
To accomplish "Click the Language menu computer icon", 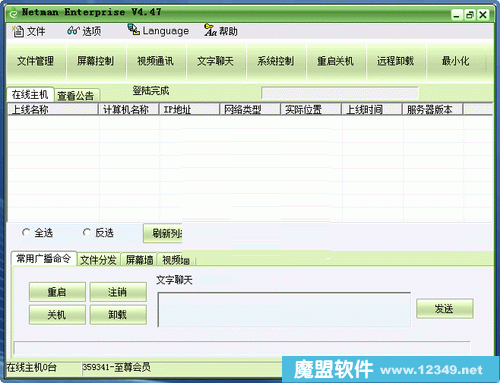I will 134,29.
